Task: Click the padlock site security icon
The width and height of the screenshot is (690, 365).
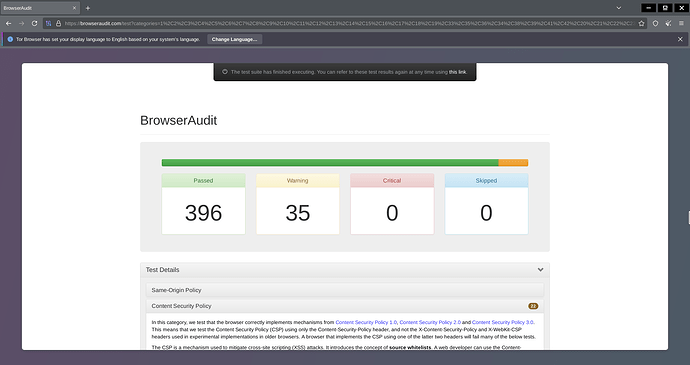Action: 58,23
